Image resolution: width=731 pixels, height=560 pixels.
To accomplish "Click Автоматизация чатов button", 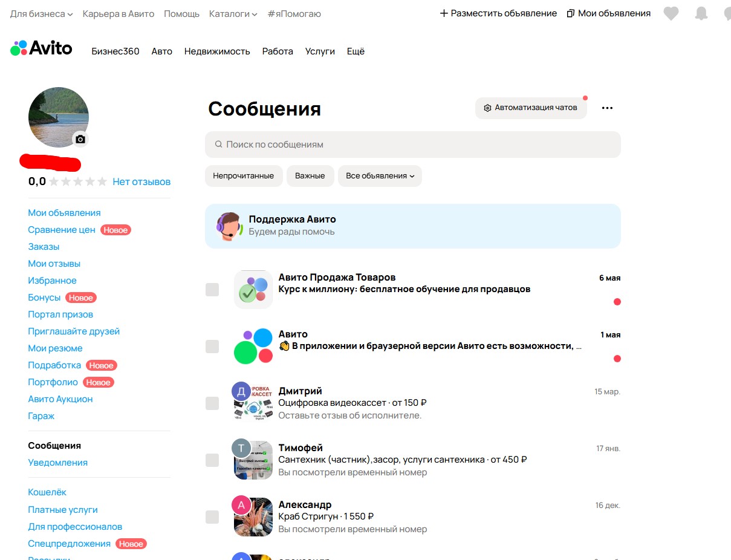I will [x=531, y=108].
